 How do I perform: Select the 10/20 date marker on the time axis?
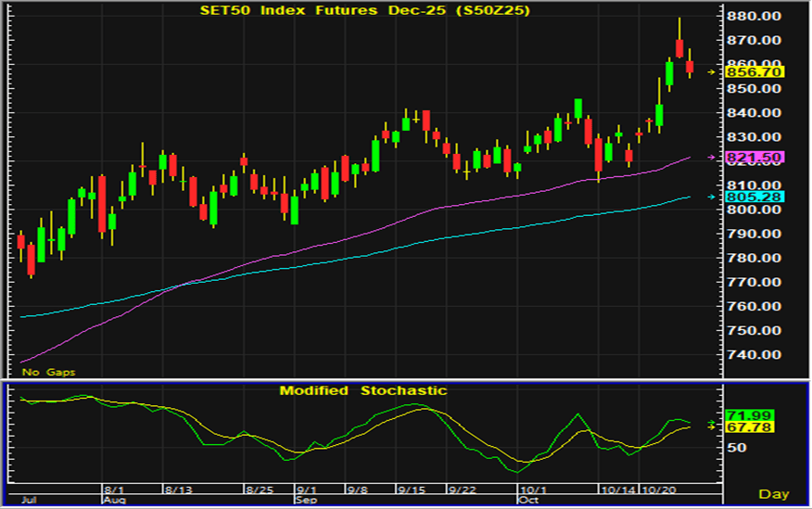pos(659,489)
